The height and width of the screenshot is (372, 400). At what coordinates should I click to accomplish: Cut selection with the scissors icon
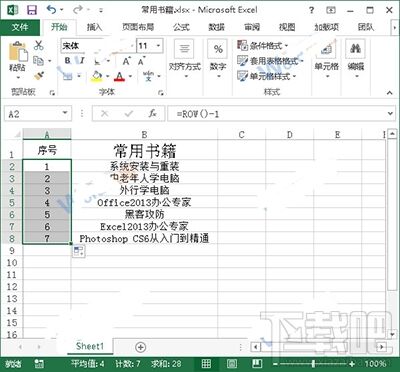pyautogui.click(x=39, y=45)
